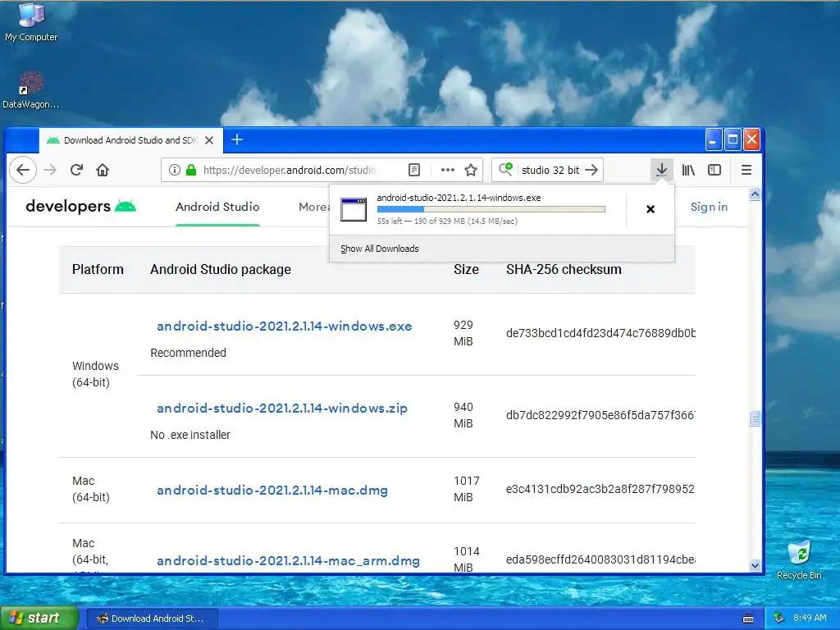
Task: Click the Sign in link
Action: point(709,207)
